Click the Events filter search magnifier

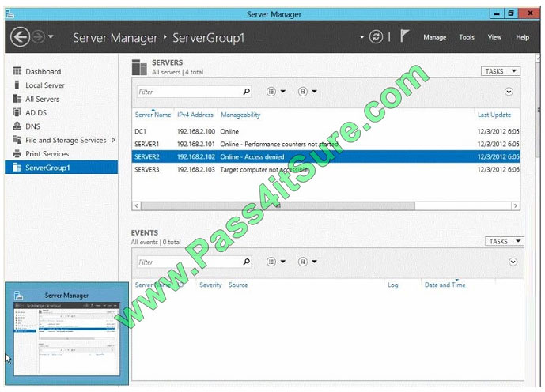[x=247, y=262]
